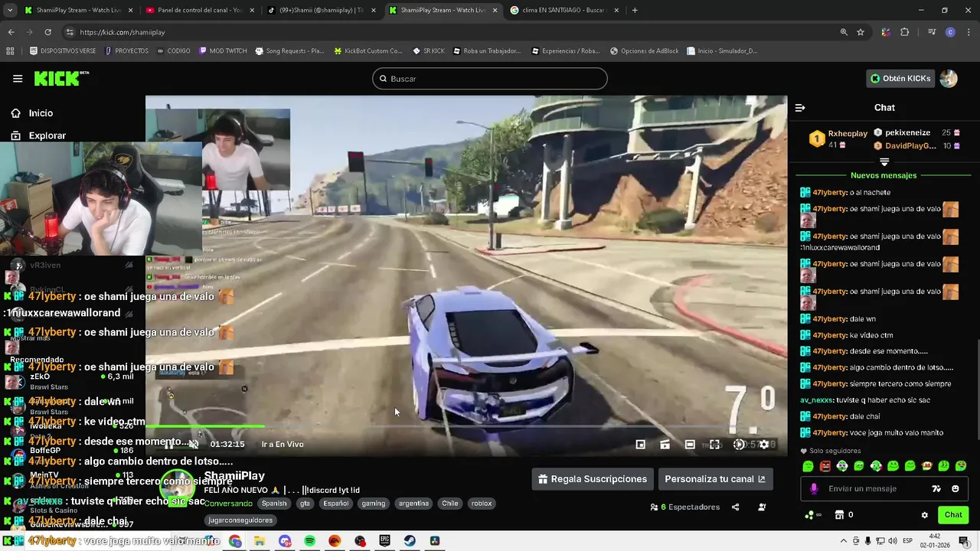Collapse the chat panel using arrow icon
The image size is (980, 551).
pyautogui.click(x=800, y=108)
